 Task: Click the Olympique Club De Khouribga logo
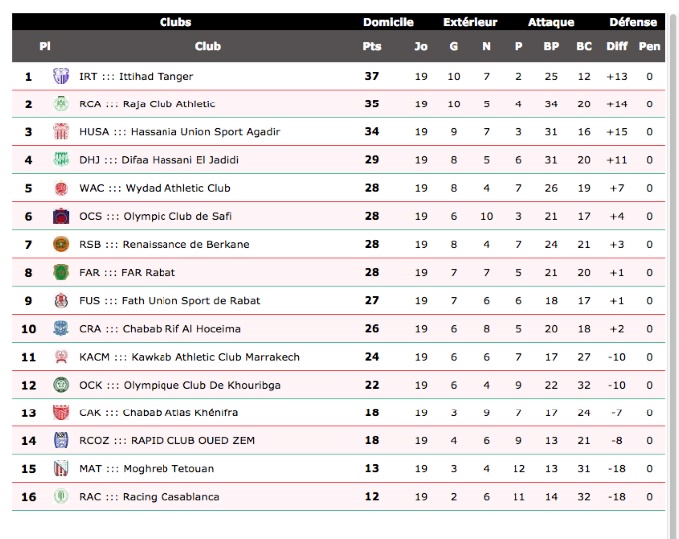click(x=60, y=384)
